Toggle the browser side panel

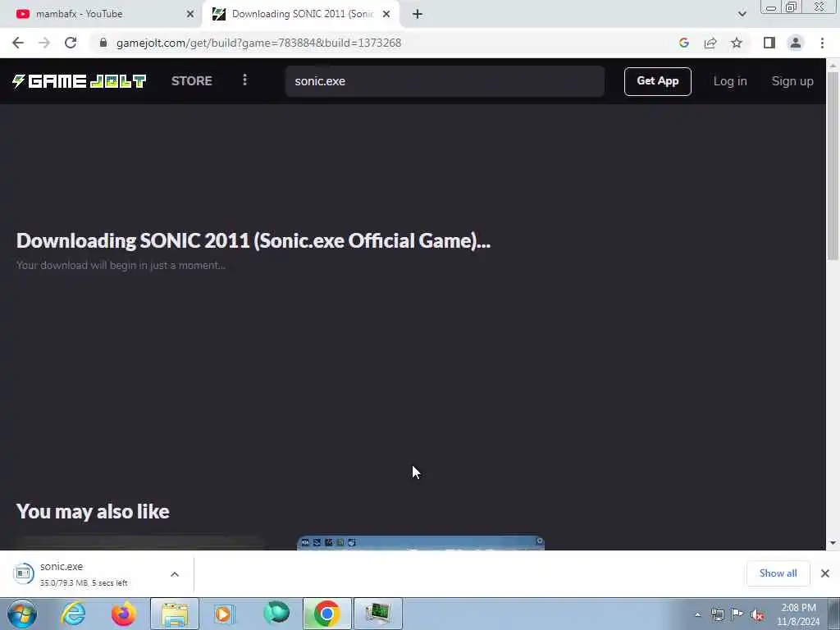click(769, 43)
